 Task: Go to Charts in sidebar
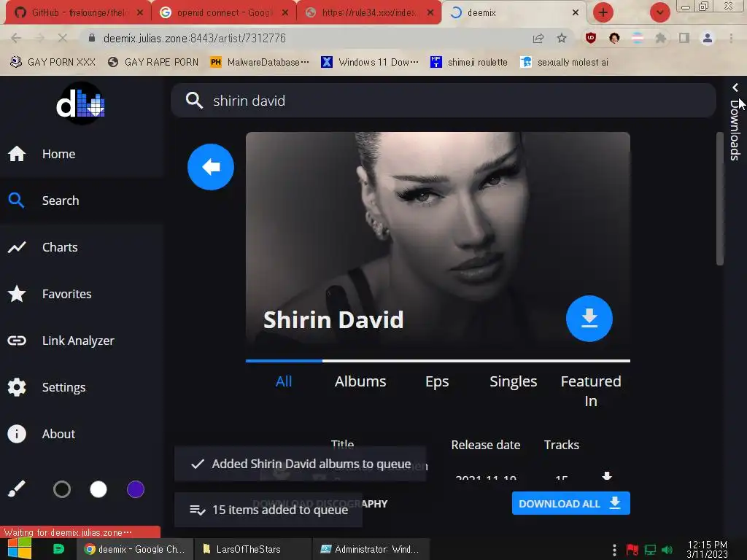82,247
